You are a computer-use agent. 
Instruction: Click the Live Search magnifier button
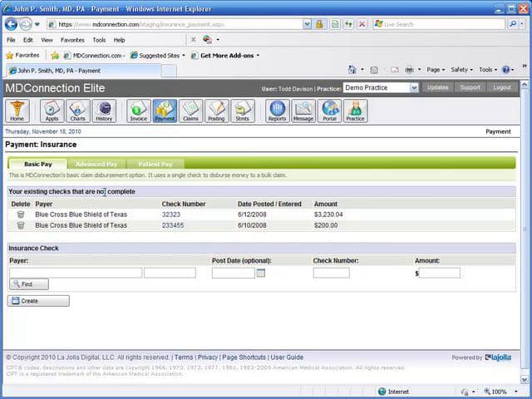513,24
